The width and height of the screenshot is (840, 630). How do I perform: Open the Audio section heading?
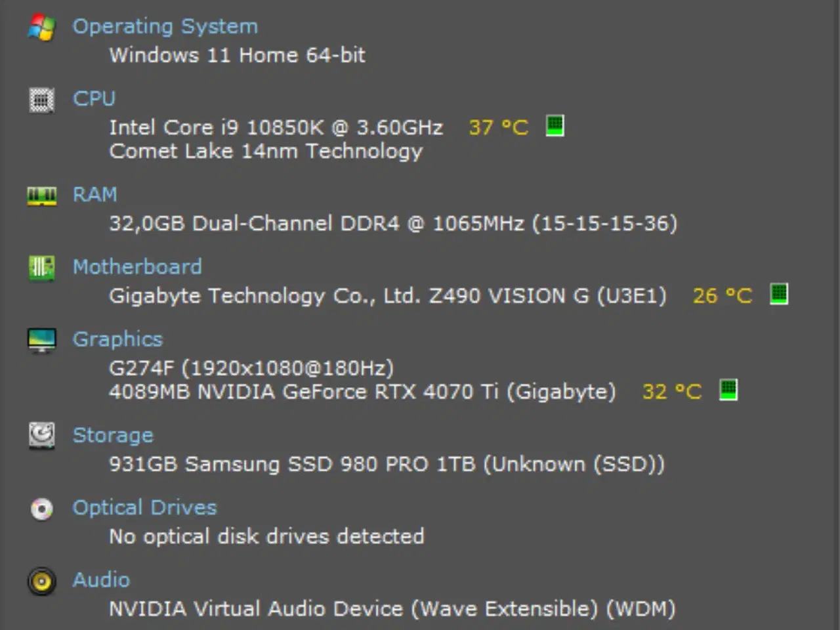coord(101,579)
